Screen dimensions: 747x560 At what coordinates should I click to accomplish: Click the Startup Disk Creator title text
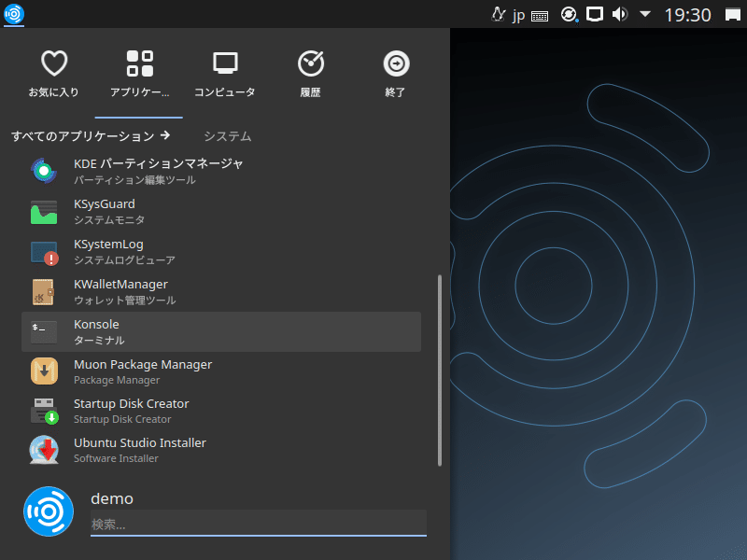click(132, 403)
